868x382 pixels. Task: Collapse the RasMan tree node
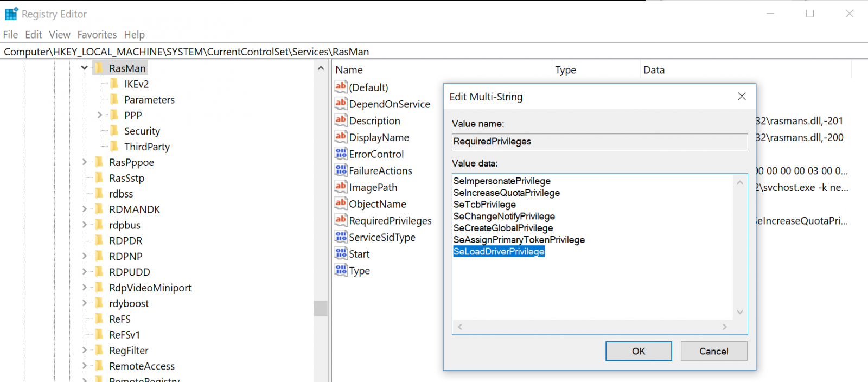click(x=85, y=68)
